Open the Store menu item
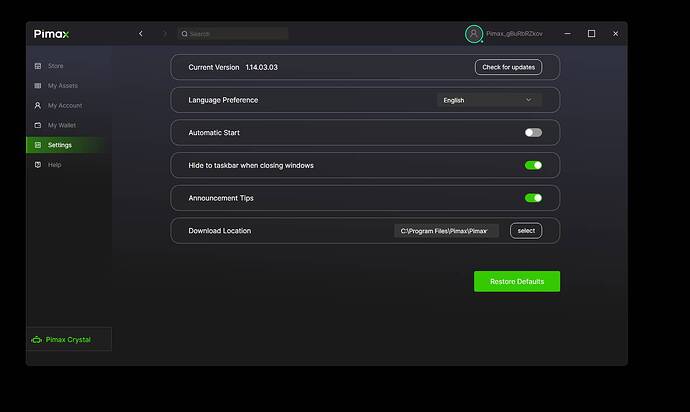690x412 pixels. pyautogui.click(x=55, y=66)
